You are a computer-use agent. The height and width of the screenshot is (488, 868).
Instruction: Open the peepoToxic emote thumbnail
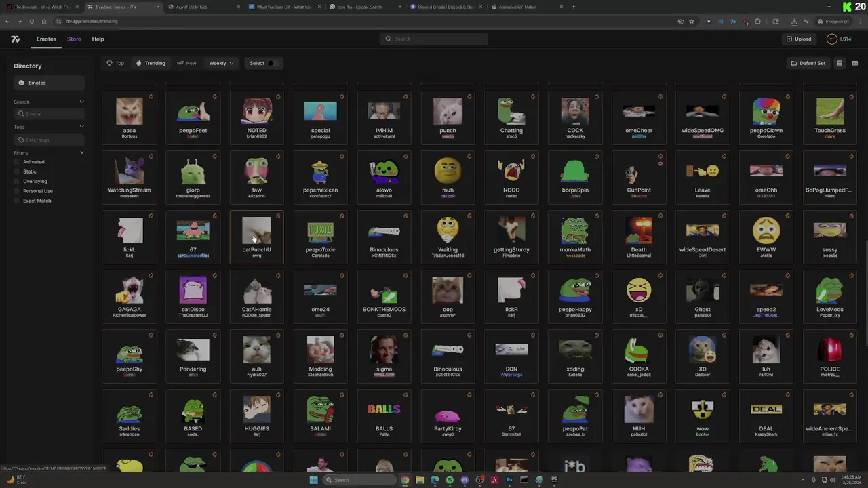(320, 230)
